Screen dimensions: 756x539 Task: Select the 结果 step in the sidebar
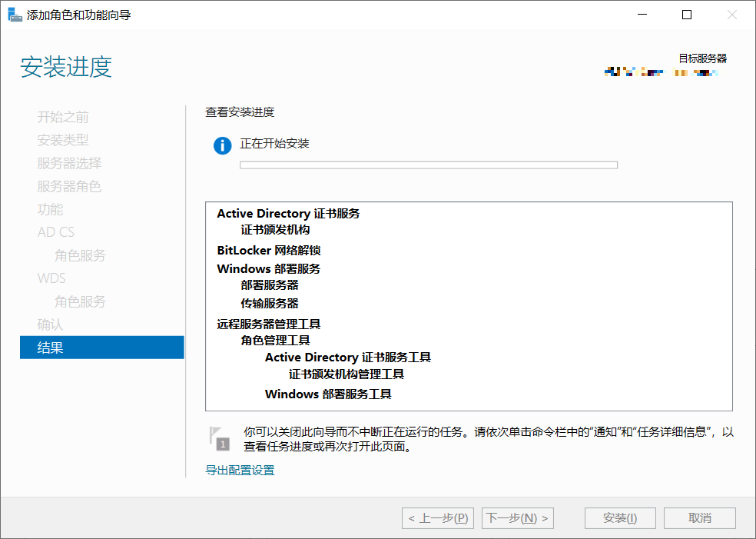click(49, 347)
